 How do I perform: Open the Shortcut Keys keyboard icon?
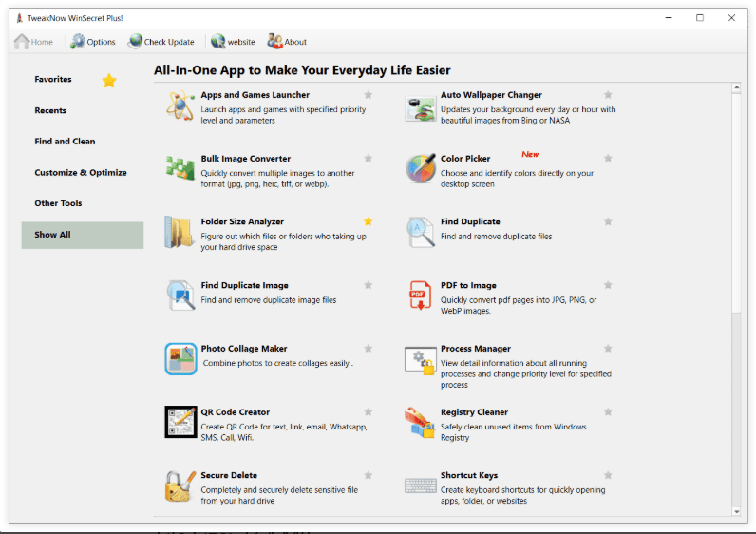coord(421,486)
